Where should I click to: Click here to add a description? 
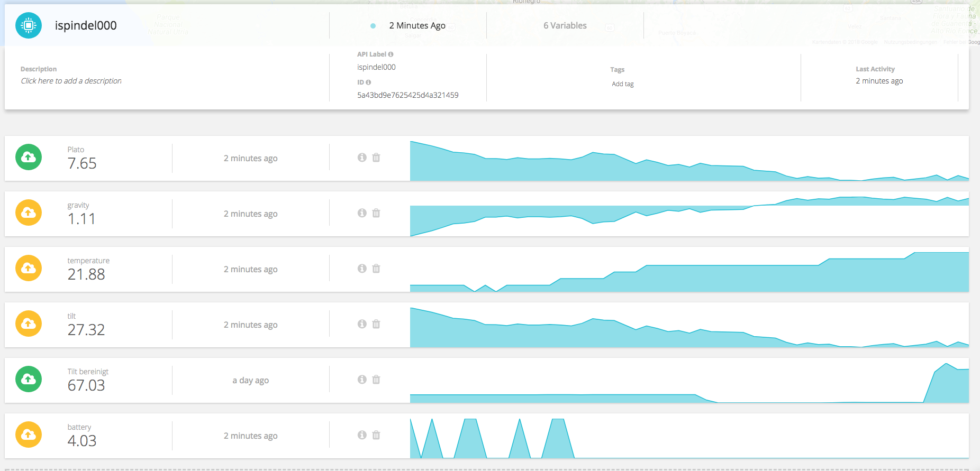point(71,81)
